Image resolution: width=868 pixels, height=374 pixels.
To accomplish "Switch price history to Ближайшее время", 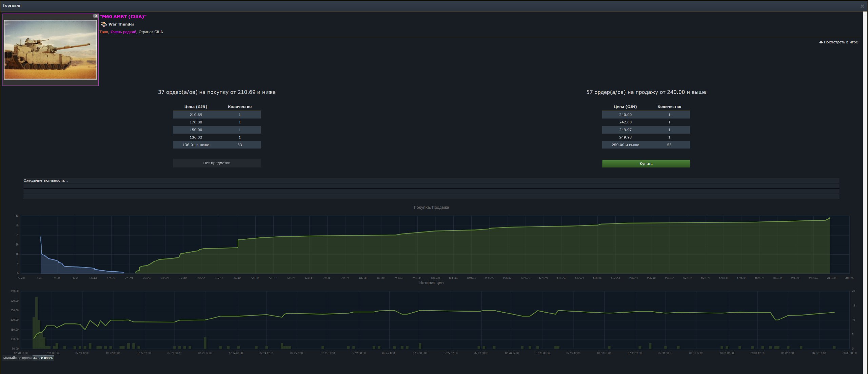I will point(17,358).
